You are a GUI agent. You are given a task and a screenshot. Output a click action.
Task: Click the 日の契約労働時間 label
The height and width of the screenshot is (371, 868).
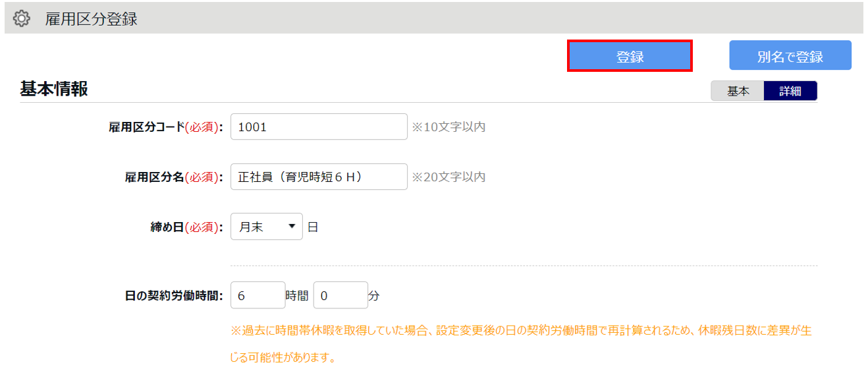pyautogui.click(x=174, y=296)
